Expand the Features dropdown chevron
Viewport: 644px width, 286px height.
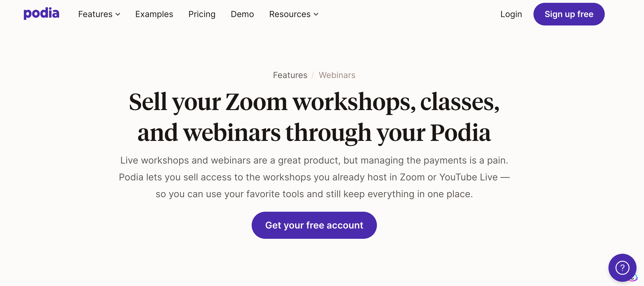coord(118,14)
